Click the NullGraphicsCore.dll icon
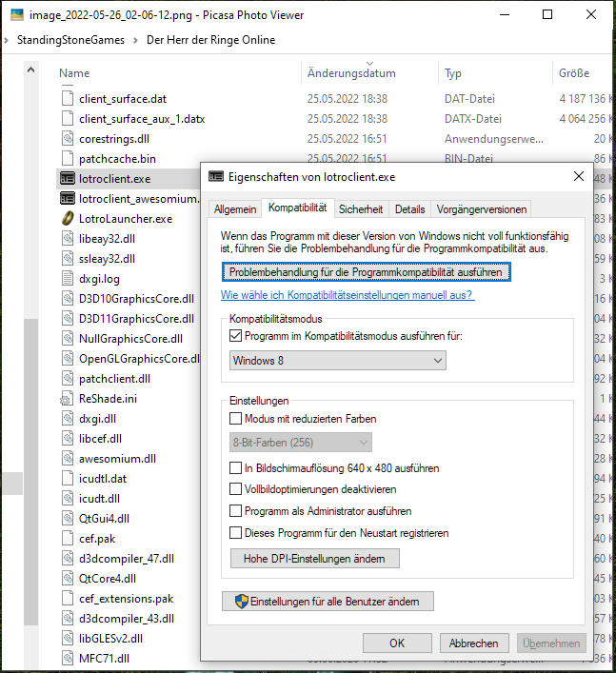 click(x=68, y=339)
